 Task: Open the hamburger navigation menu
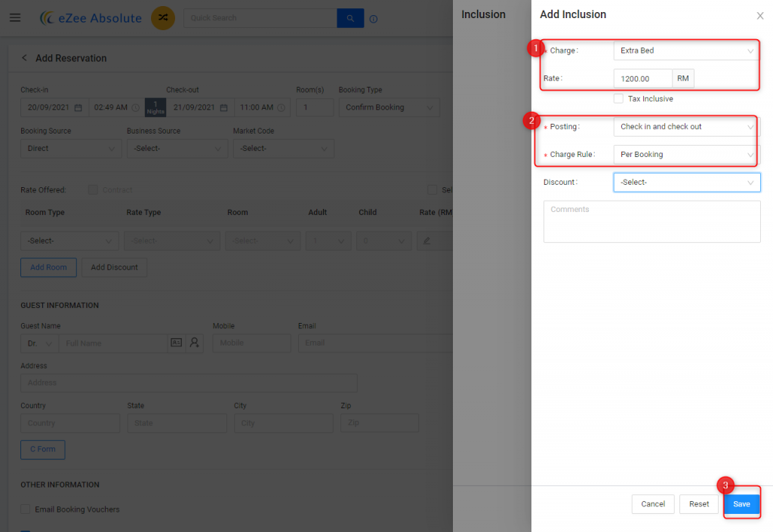point(15,18)
